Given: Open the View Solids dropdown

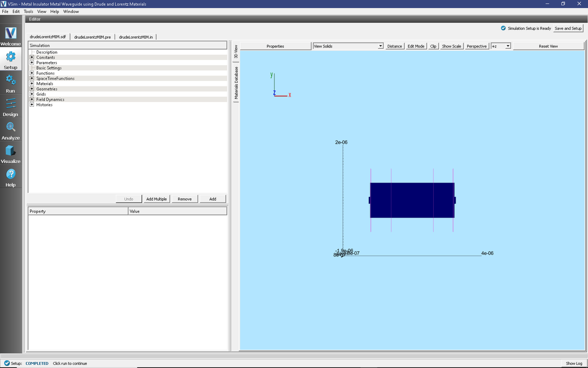Looking at the screenshot, I should tap(348, 46).
